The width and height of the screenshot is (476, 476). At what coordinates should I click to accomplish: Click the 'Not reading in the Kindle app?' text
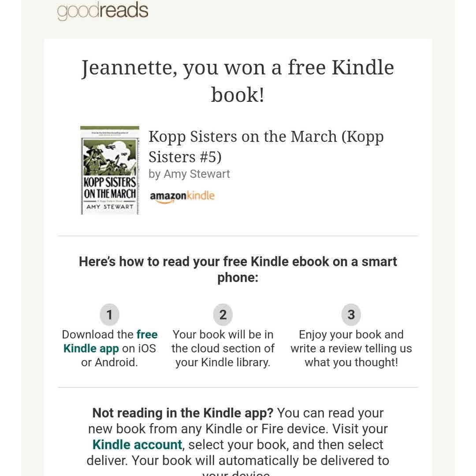(182, 413)
